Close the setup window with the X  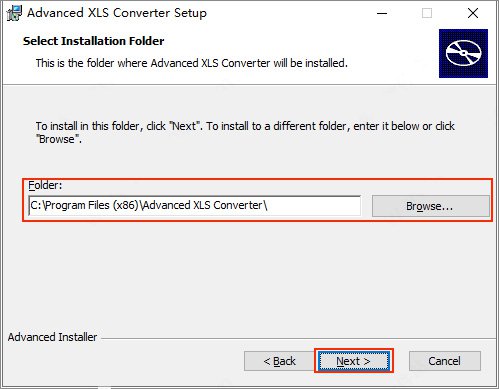coord(473,13)
